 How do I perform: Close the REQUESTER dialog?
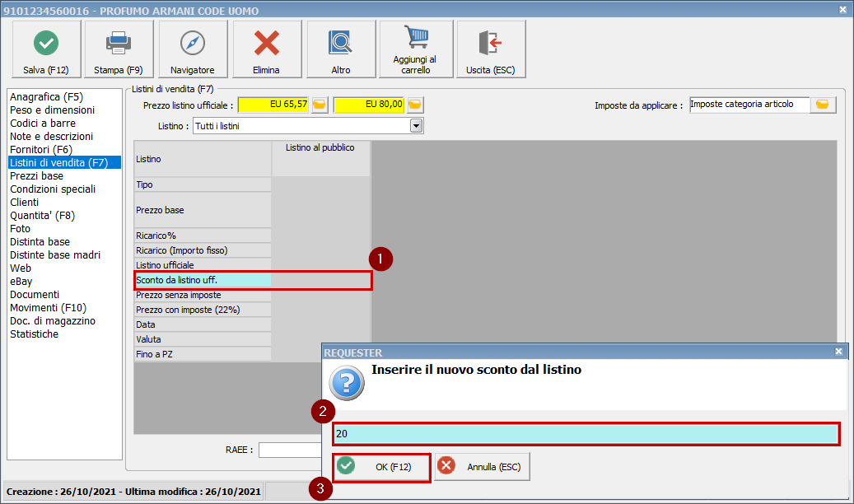point(838,352)
